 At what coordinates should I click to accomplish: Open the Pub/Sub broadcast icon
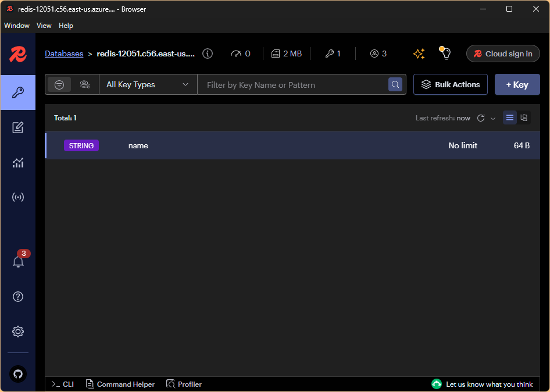click(18, 197)
